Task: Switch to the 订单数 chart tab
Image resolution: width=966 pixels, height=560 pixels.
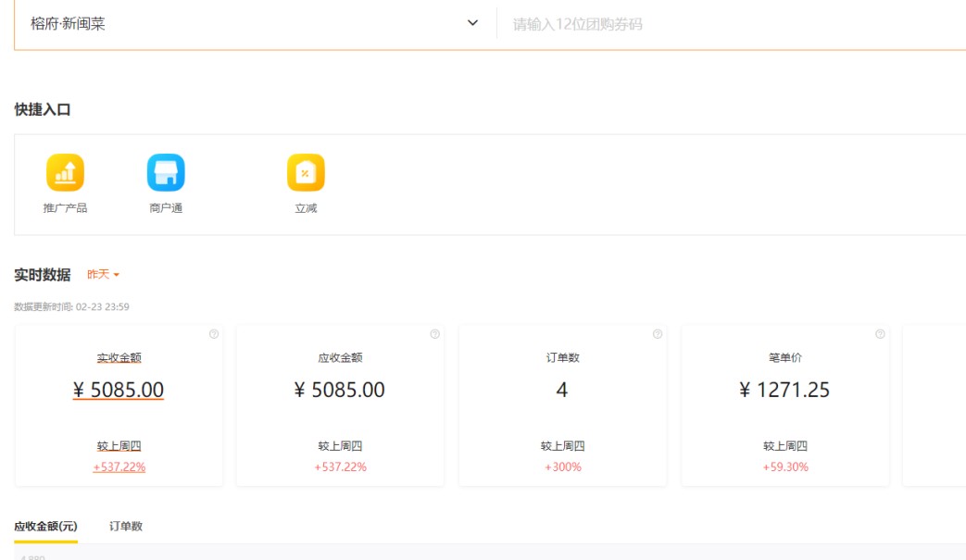Action: tap(126, 527)
